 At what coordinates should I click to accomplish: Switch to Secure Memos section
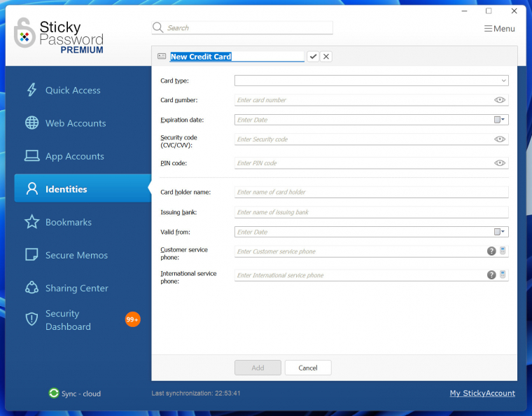pyautogui.click(x=76, y=255)
